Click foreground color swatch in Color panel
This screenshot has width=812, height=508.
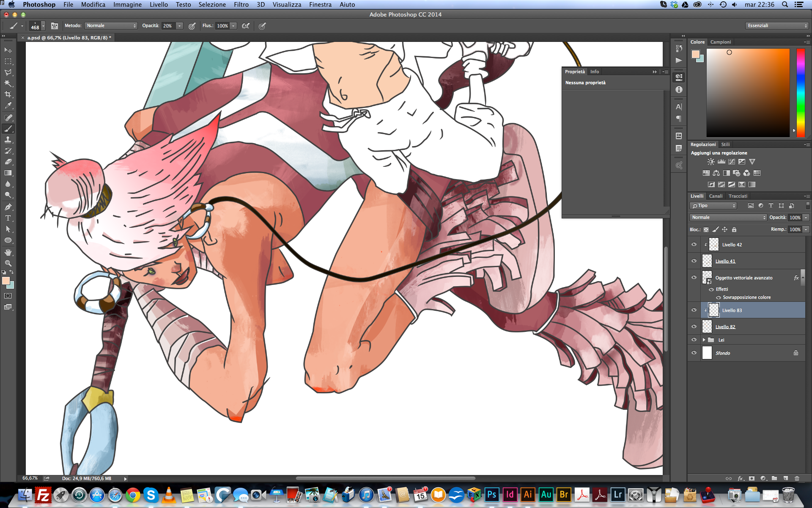click(x=696, y=54)
